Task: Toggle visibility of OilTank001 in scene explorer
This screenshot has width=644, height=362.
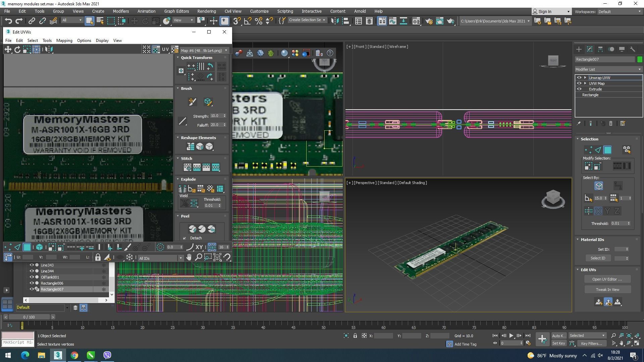Action: tap(32, 277)
